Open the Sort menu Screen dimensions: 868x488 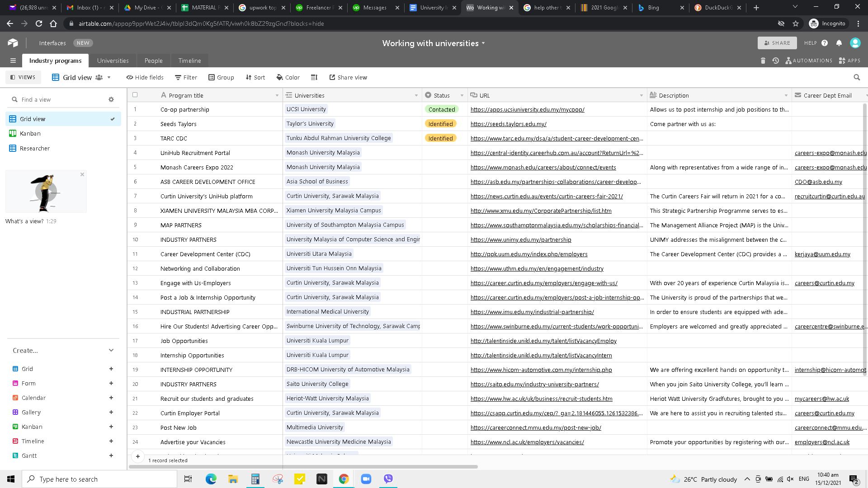click(255, 77)
